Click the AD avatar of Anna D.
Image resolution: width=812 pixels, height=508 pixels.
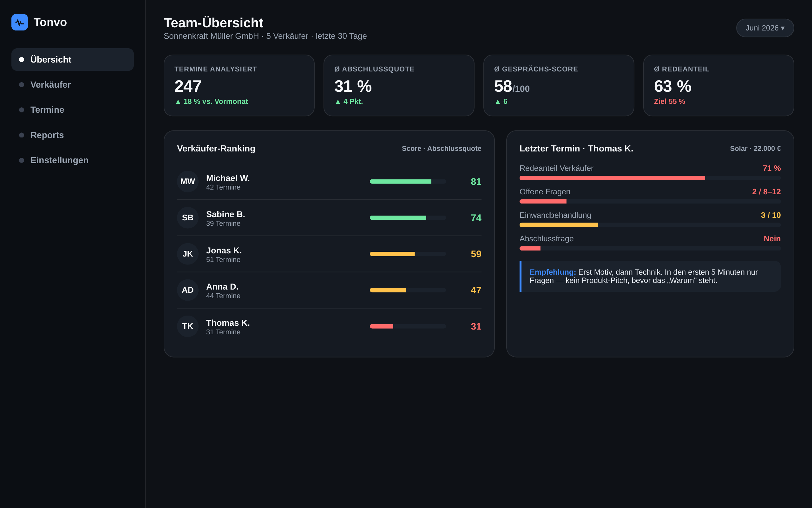[187, 290]
